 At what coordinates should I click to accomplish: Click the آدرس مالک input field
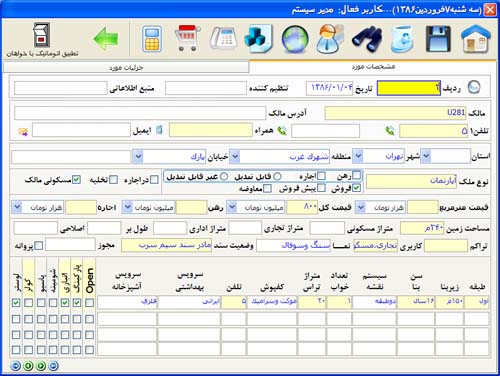[x=140, y=113]
